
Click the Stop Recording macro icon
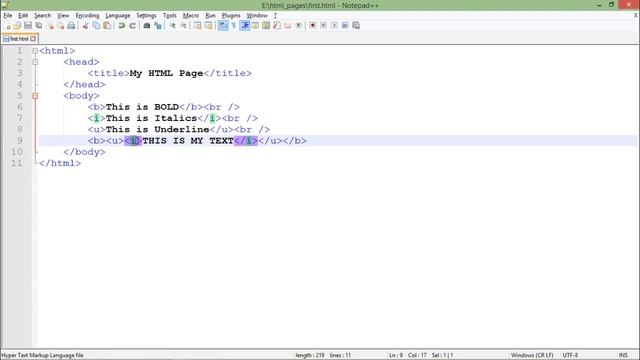pyautogui.click(x=323, y=25)
